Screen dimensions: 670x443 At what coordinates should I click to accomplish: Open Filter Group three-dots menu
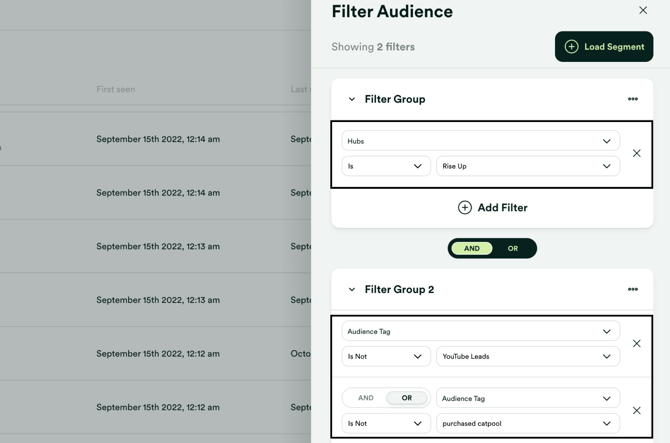(x=633, y=99)
